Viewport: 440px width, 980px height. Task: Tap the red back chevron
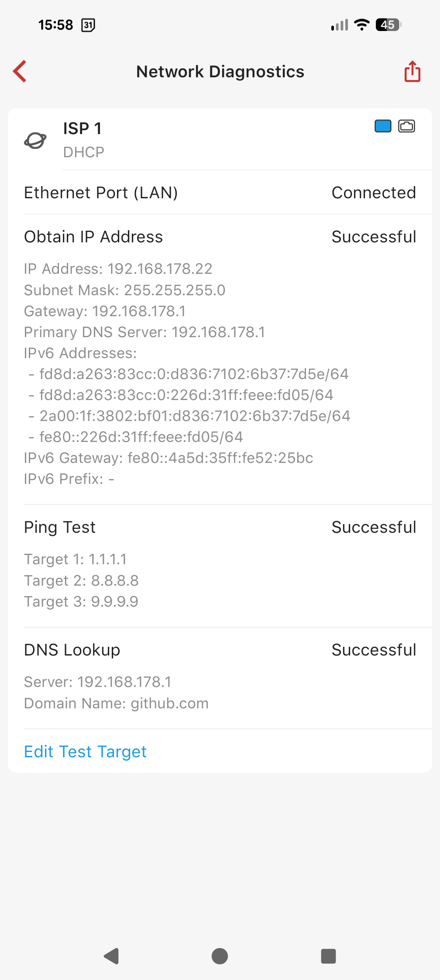point(20,71)
